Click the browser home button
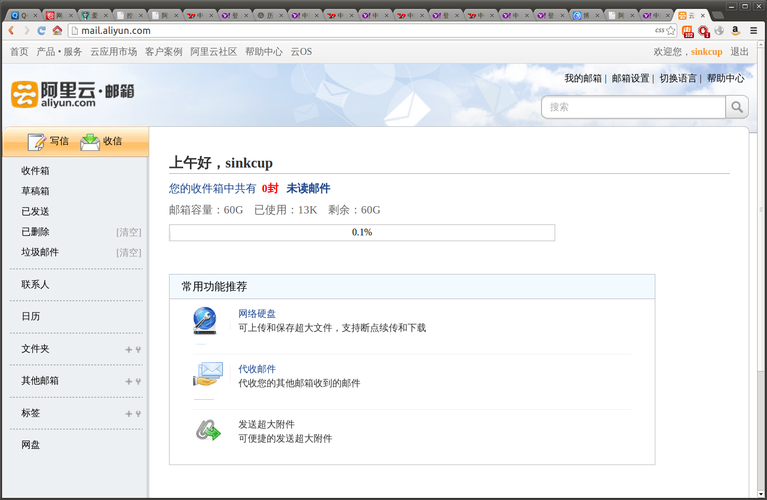 58,31
